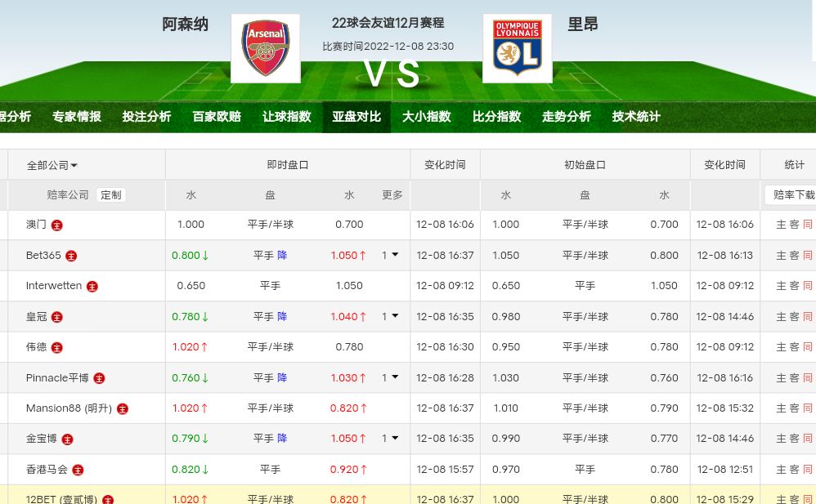The height and width of the screenshot is (504, 816).
Task: Click the 赔率下载 download button
Action: [x=793, y=195]
